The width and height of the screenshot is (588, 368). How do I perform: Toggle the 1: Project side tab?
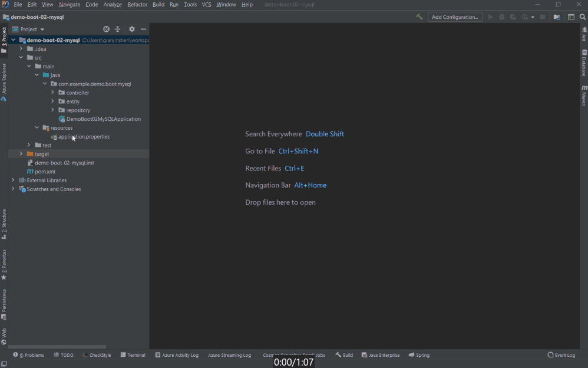[4, 40]
